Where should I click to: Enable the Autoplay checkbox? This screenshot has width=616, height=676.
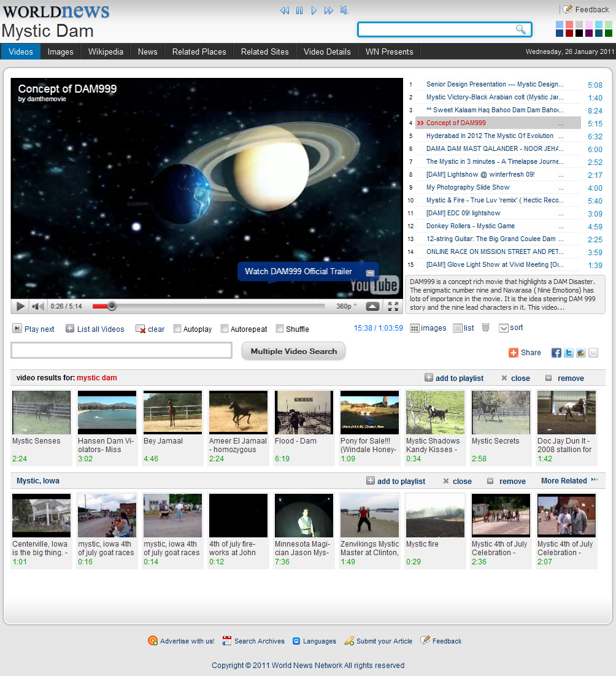[x=177, y=329]
